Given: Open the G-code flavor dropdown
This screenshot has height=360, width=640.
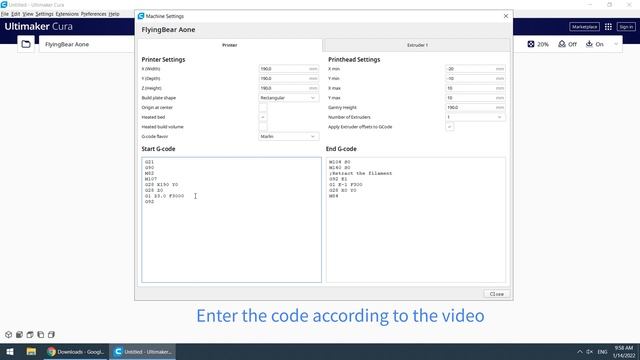Looking at the screenshot, I should [289, 136].
